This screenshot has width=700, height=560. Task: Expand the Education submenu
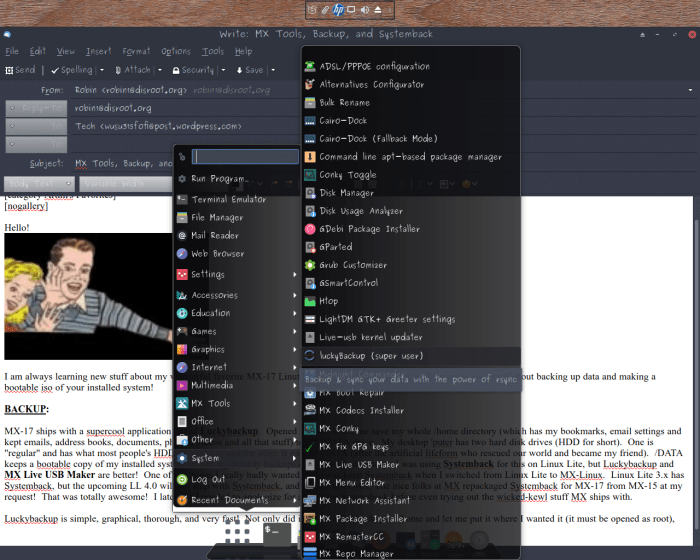(x=237, y=313)
